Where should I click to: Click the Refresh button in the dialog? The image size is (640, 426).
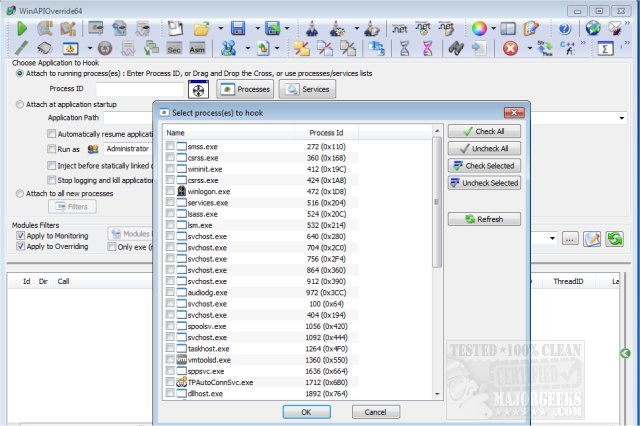click(x=484, y=219)
